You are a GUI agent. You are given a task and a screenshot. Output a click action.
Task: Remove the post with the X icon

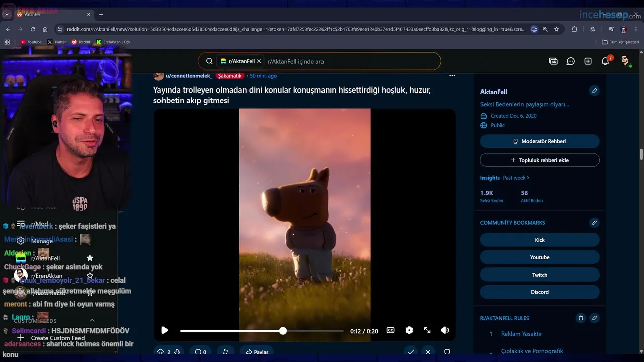428,352
